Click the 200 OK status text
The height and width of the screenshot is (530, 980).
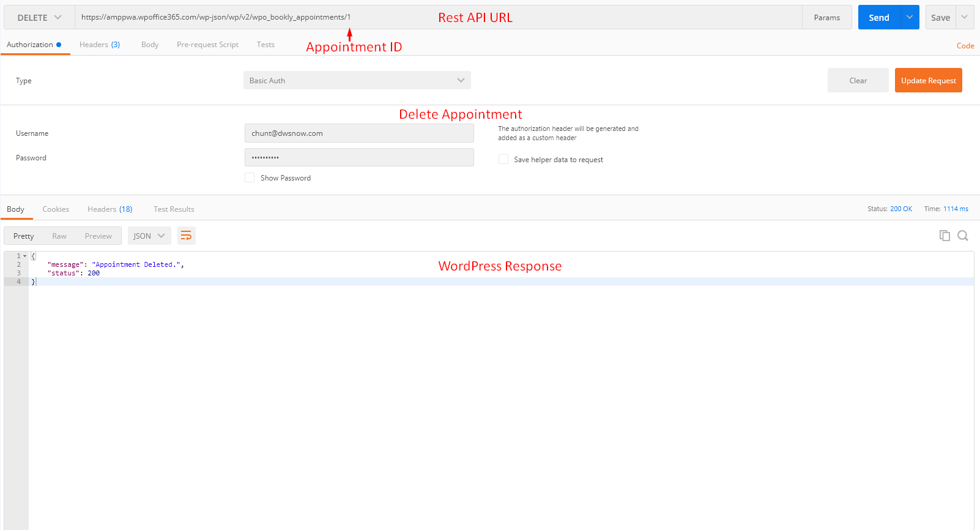(x=901, y=209)
